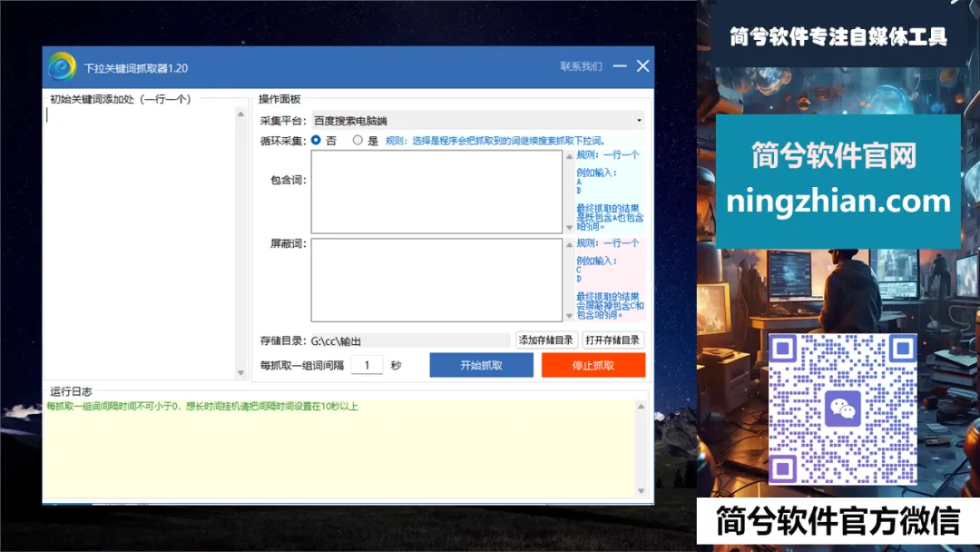
Task: Click the 运行日志 label
Action: point(72,391)
